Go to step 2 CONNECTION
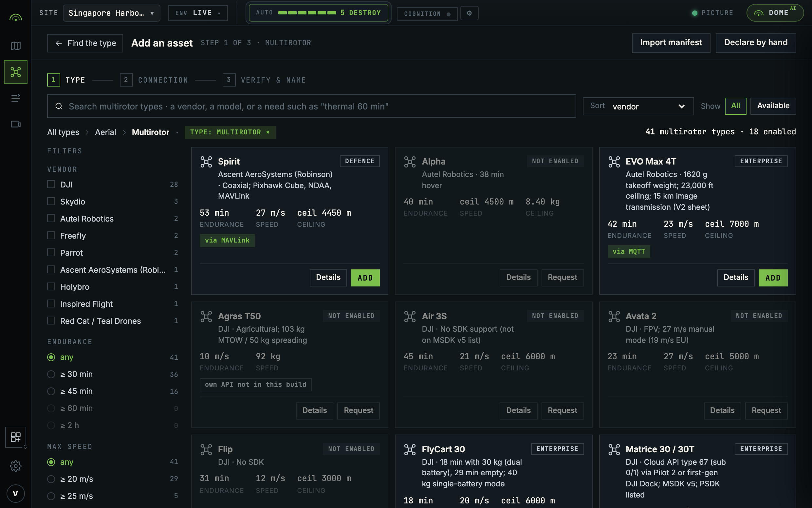The image size is (812, 508). click(x=154, y=80)
